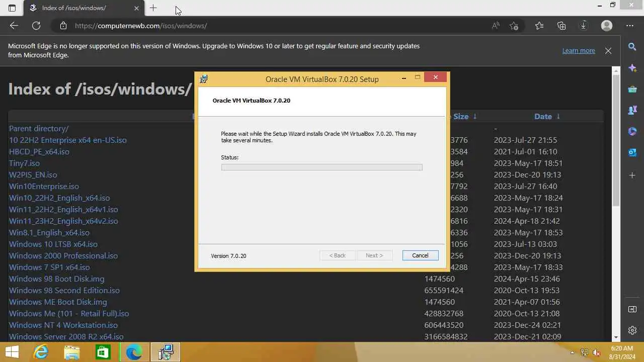This screenshot has width=644, height=362.
Task: Open the Store app in taskbar
Action: [x=103, y=352]
